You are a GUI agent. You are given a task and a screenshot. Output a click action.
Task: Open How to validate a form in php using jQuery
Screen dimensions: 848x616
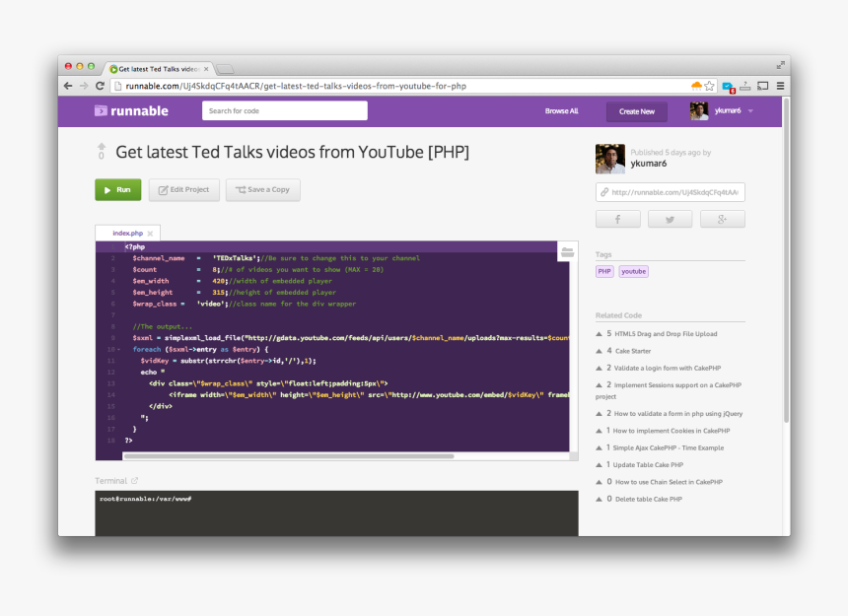coord(678,414)
